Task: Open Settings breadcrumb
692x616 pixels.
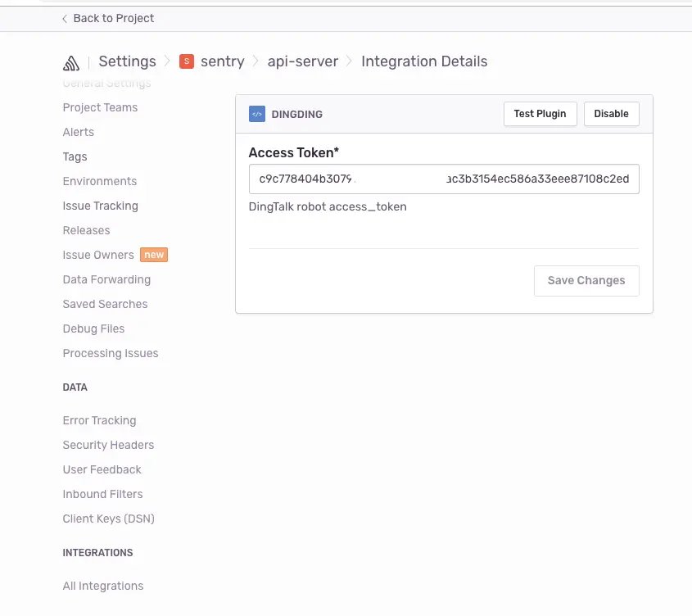Action: click(x=127, y=61)
